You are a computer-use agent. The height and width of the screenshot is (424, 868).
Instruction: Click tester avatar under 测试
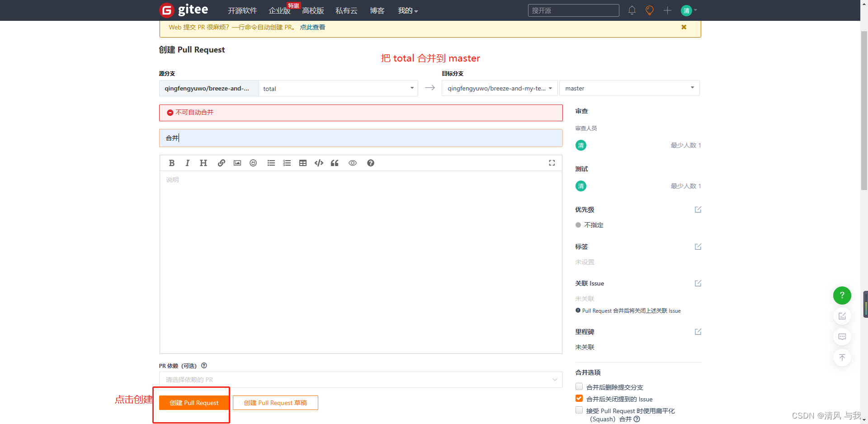[x=581, y=186]
